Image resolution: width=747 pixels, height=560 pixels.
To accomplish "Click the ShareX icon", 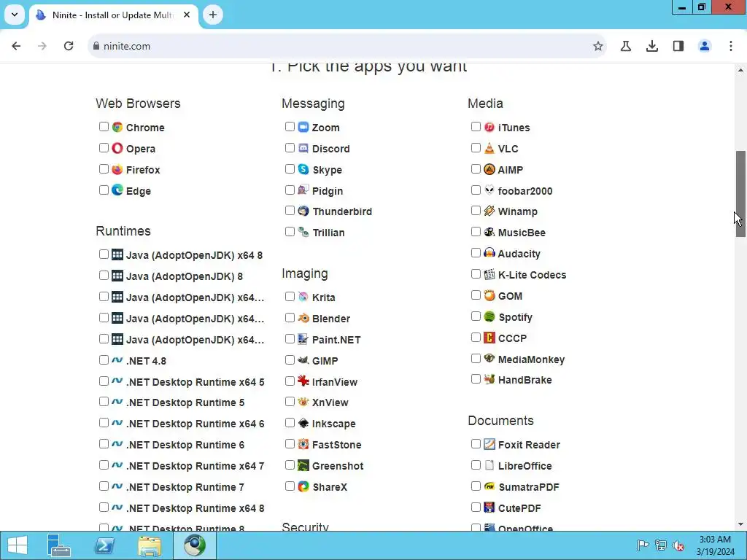I will 303,486.
